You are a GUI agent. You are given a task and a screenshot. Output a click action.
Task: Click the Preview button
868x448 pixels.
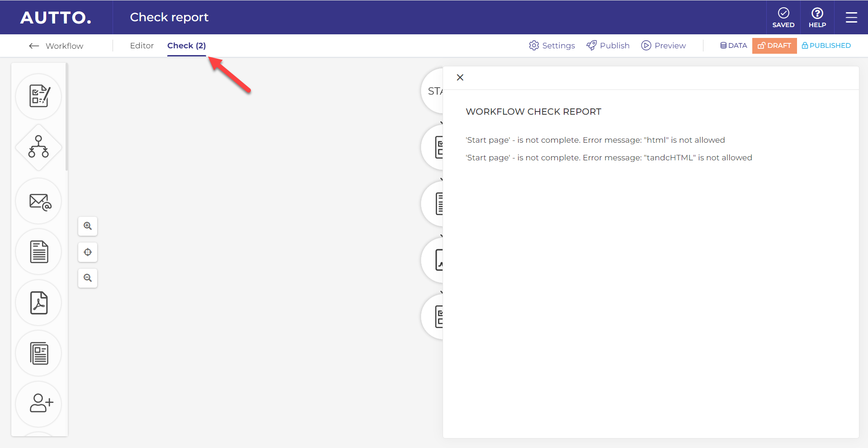(664, 46)
